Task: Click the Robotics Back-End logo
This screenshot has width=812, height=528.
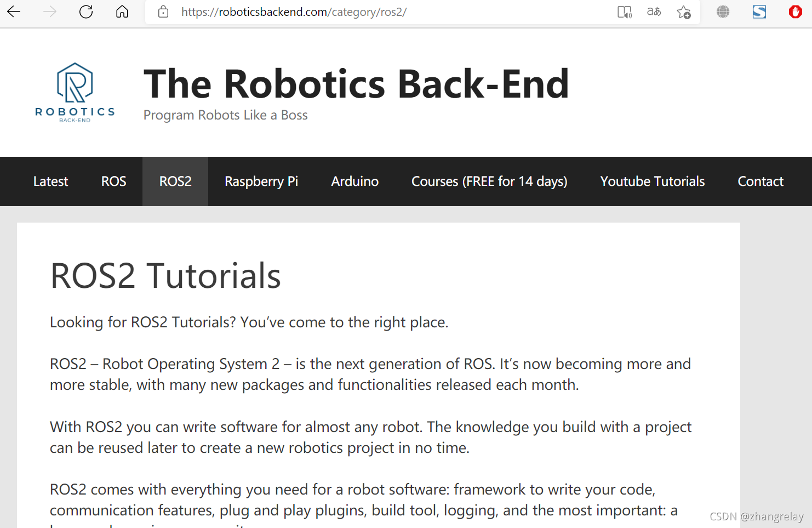Action: pyautogui.click(x=75, y=92)
